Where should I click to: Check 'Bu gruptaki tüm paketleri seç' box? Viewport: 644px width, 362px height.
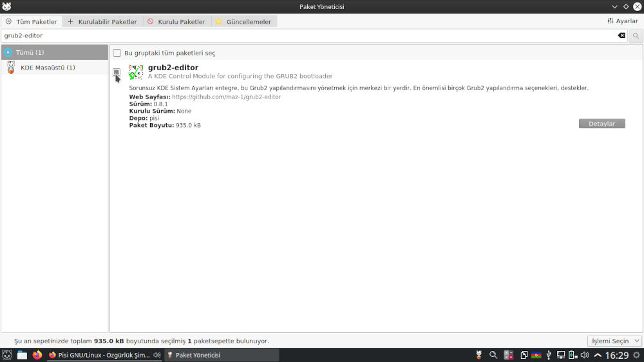coord(117,53)
